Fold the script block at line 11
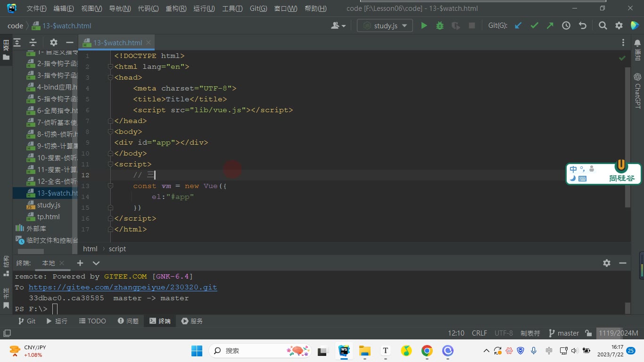The width and height of the screenshot is (644, 362). 110,164
